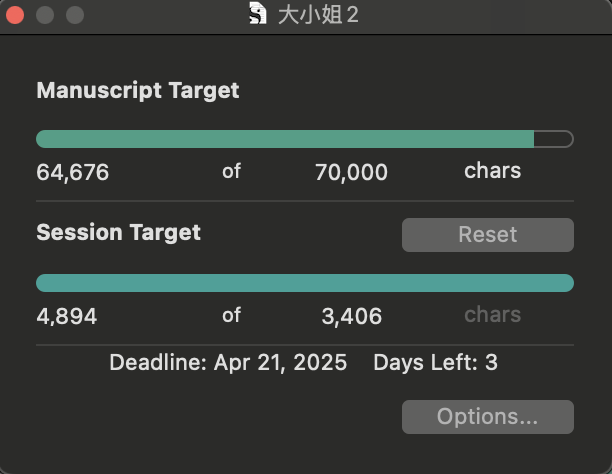Screen dimensions: 612x474
Task: Click the 64,676 manuscript count
Action: pos(73,172)
